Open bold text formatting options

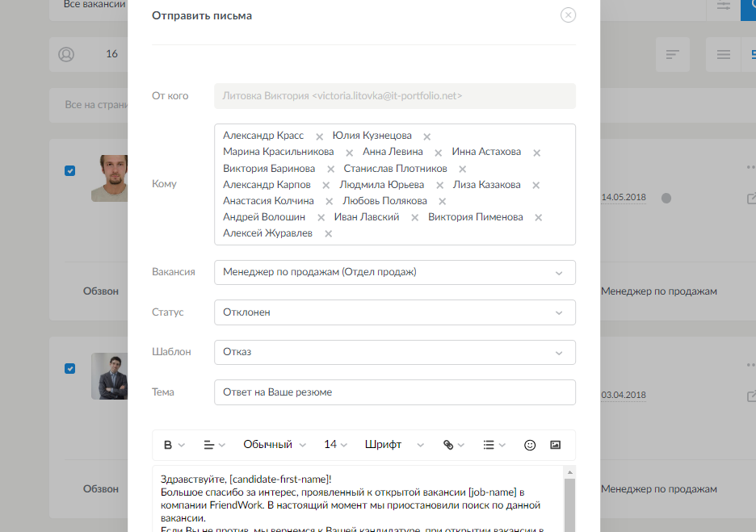point(174,445)
